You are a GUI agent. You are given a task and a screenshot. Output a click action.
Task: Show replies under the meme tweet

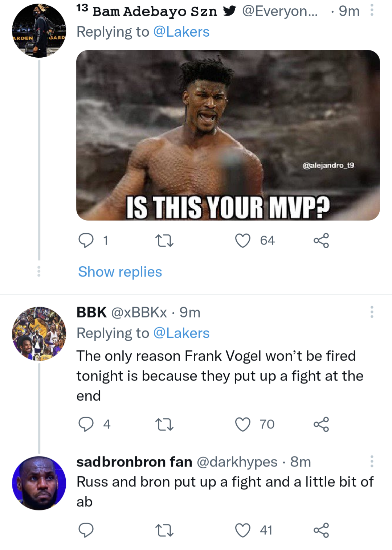tap(120, 272)
